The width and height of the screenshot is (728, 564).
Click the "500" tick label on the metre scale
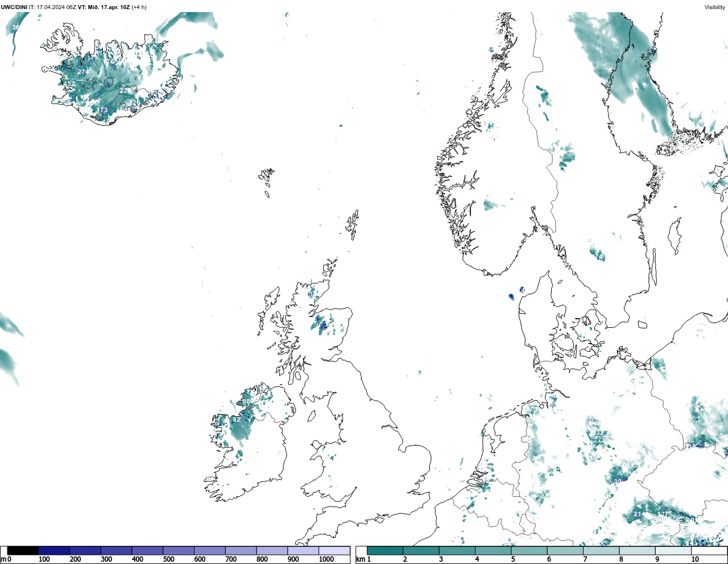coord(168,559)
